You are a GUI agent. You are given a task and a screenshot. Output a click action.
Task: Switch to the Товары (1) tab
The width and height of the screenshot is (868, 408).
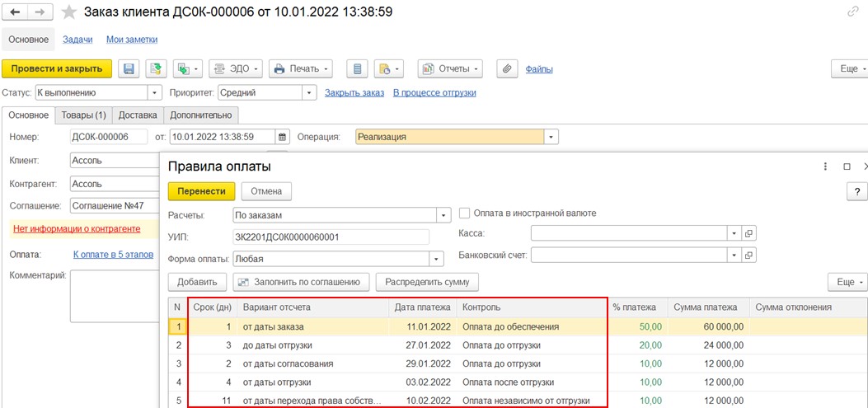coord(83,115)
